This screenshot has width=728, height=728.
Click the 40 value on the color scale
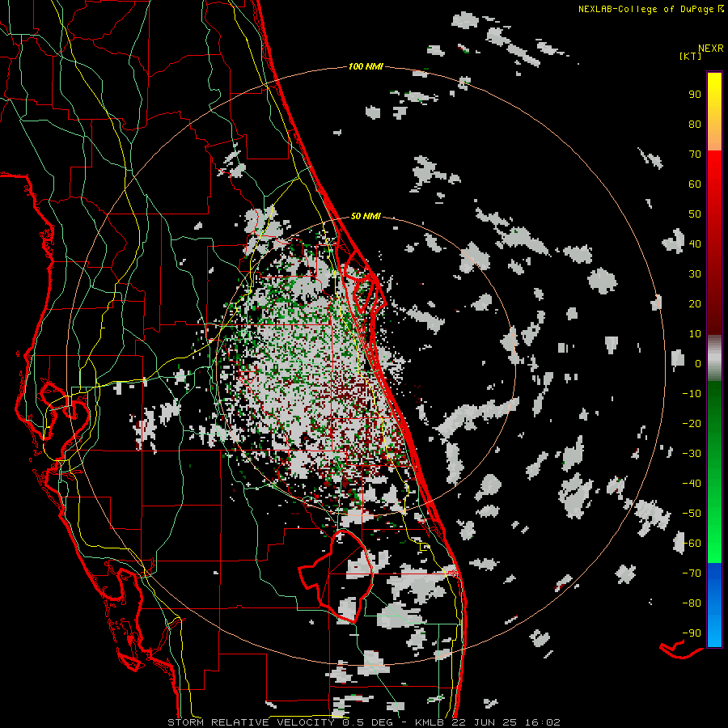pos(695,244)
